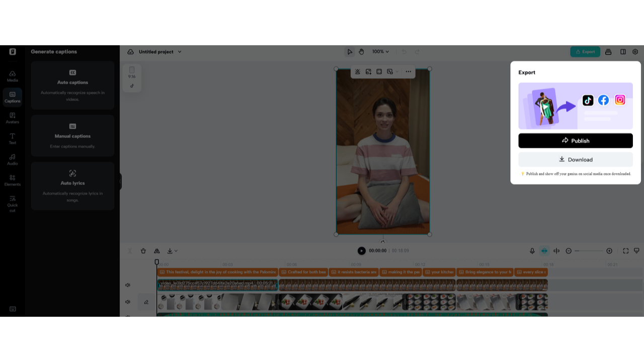Click the mirror flip icon on timeline toolbar
Screen dimensions: 644x362
(157, 251)
